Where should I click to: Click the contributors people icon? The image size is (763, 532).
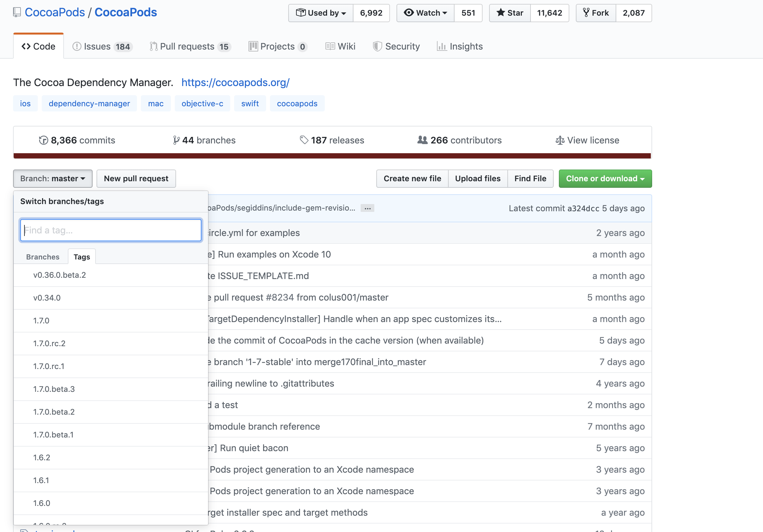tap(422, 140)
